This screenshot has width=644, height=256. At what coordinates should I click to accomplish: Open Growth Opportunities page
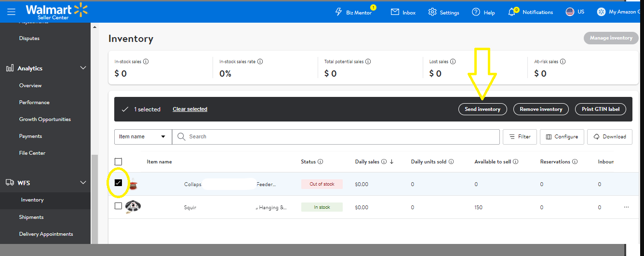[45, 120]
